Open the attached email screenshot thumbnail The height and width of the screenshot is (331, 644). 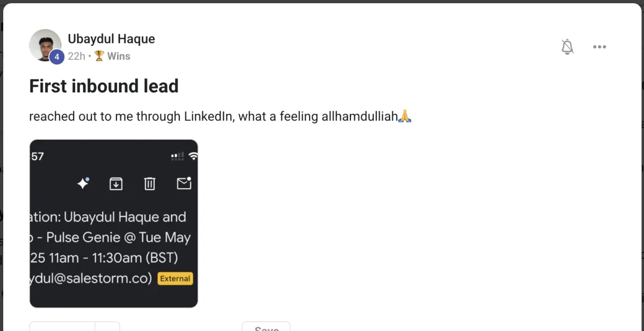114,224
